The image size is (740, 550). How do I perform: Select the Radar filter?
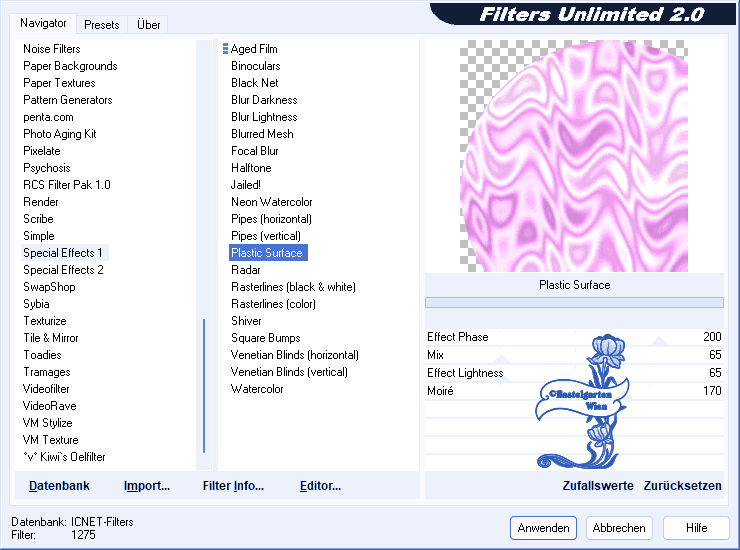click(245, 270)
